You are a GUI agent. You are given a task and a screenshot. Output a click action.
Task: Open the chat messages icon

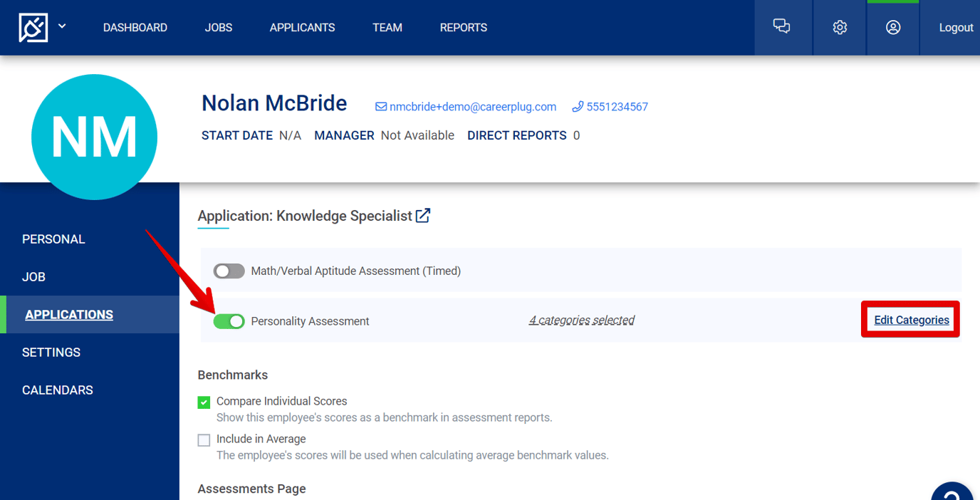click(x=781, y=26)
